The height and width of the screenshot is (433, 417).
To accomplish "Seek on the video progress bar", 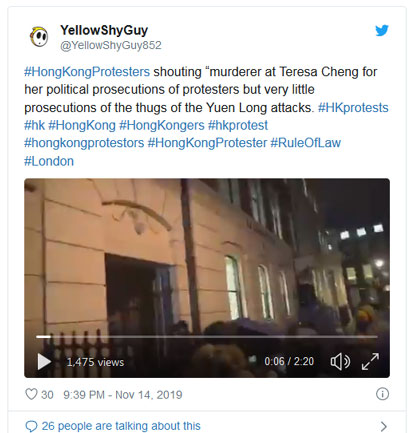I will [x=207, y=337].
